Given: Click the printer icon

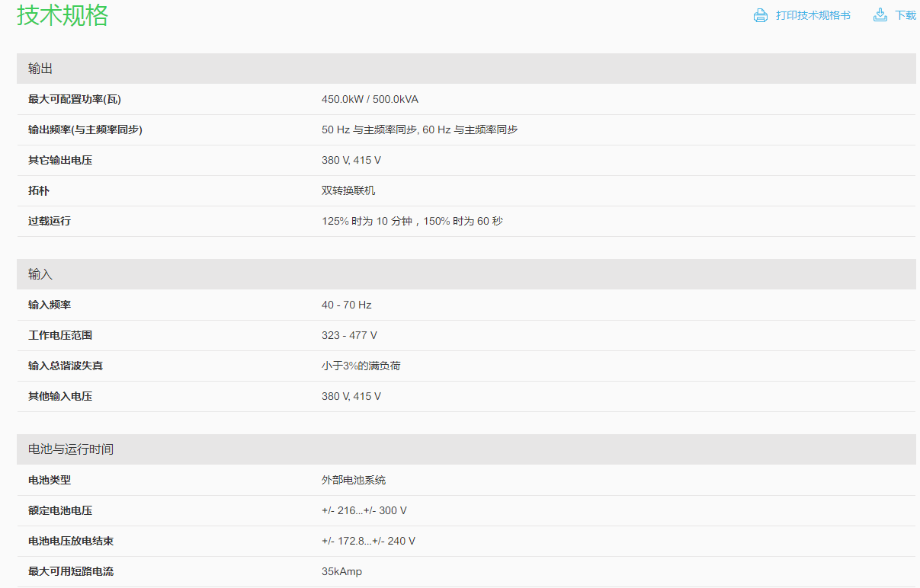Looking at the screenshot, I should coord(760,15).
